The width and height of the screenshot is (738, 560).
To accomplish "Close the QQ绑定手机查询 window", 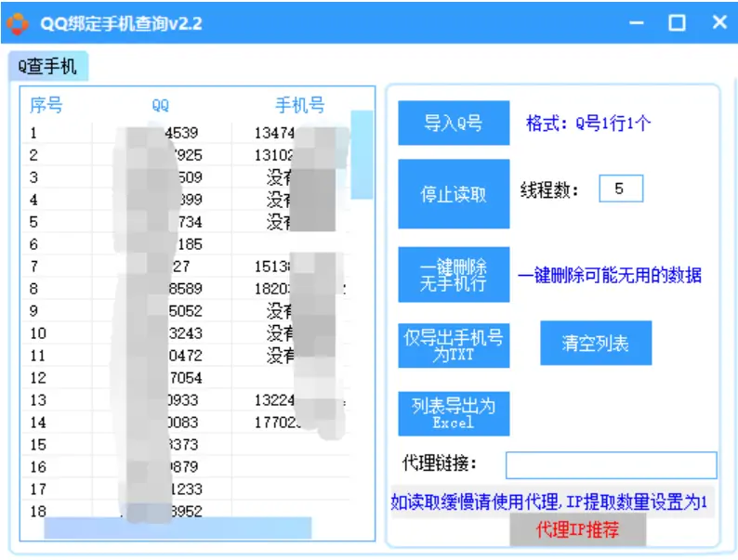I will [719, 22].
